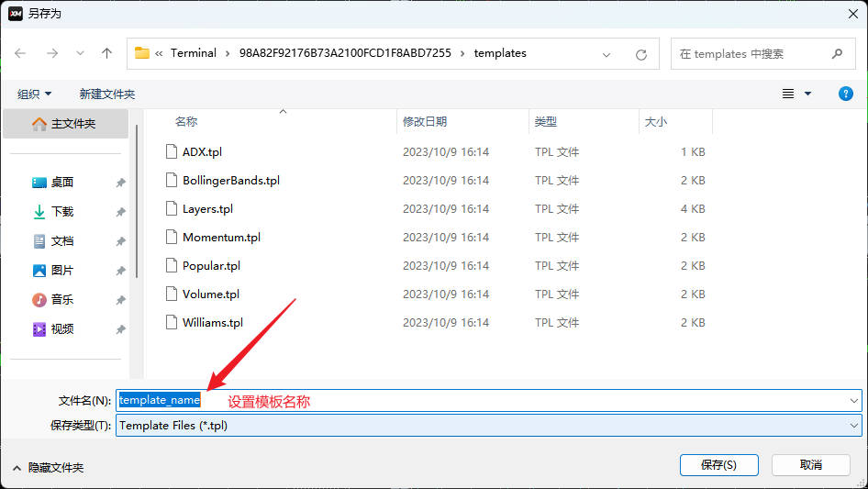The height and width of the screenshot is (489, 868).
Task: Expand the address bar history dropdown
Action: [x=606, y=54]
